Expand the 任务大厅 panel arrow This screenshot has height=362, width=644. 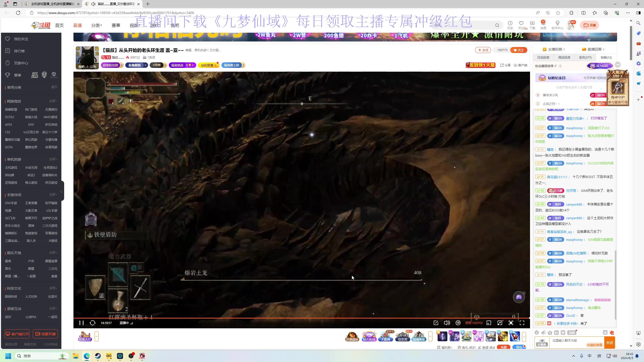96,336
